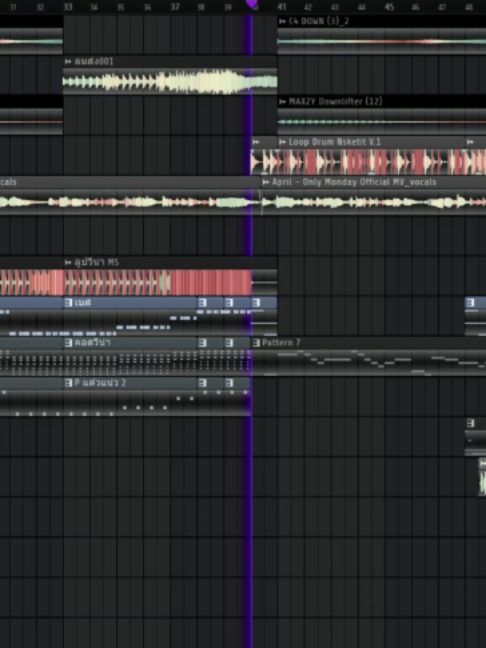486x648 pixels.
Task: Select the Pattern 7 clip title
Action: tap(281, 343)
